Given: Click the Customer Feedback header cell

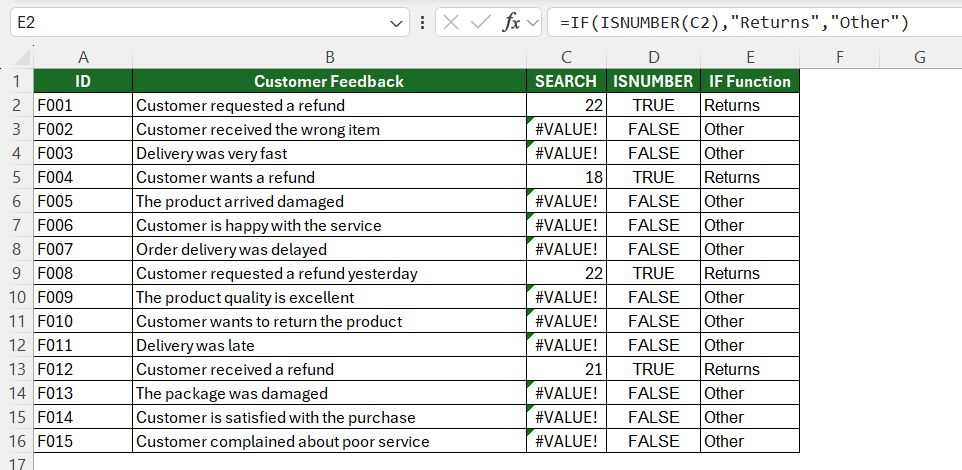Looking at the screenshot, I should [x=329, y=81].
